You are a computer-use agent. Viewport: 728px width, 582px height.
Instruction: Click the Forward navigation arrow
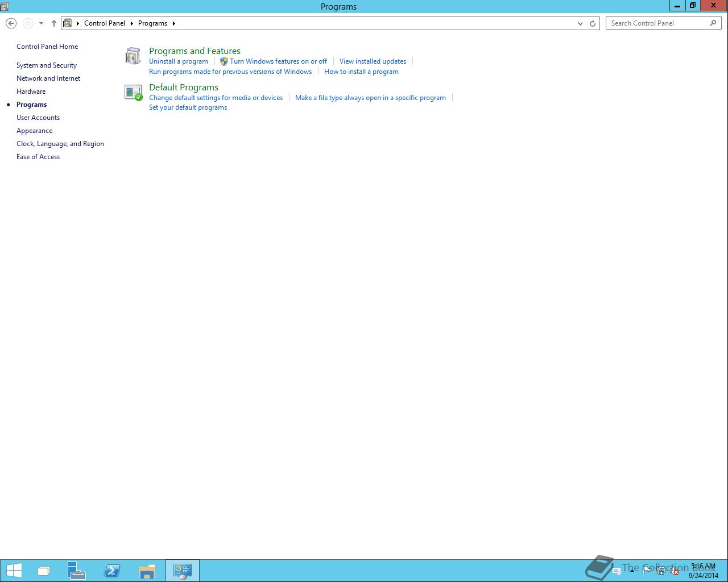(x=28, y=23)
